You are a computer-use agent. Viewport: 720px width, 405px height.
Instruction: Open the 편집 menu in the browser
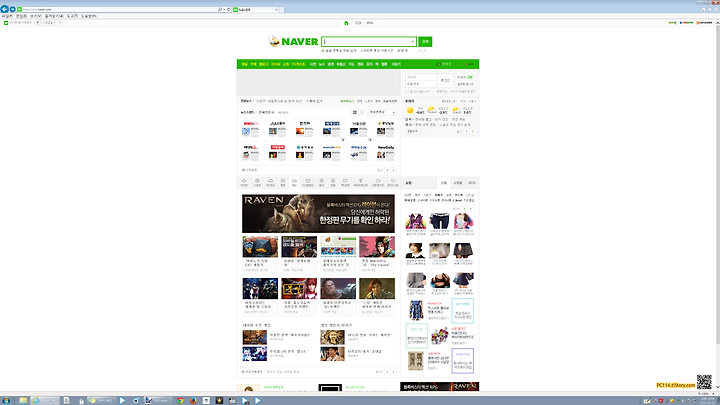click(x=21, y=16)
